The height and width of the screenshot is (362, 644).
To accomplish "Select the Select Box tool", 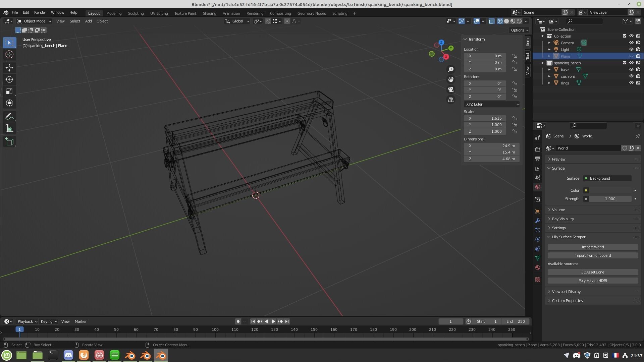I will coord(9,43).
